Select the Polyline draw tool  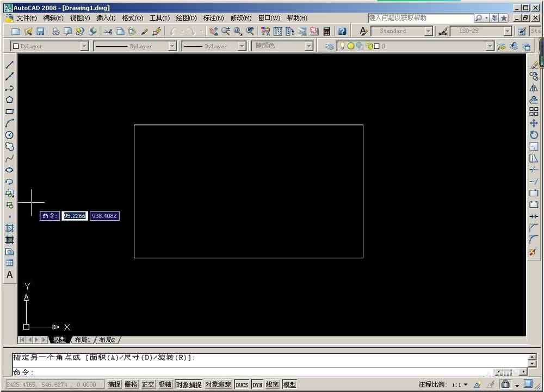coord(9,88)
